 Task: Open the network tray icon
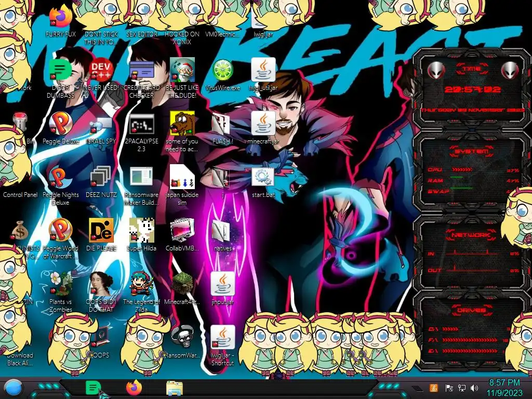[461, 388]
